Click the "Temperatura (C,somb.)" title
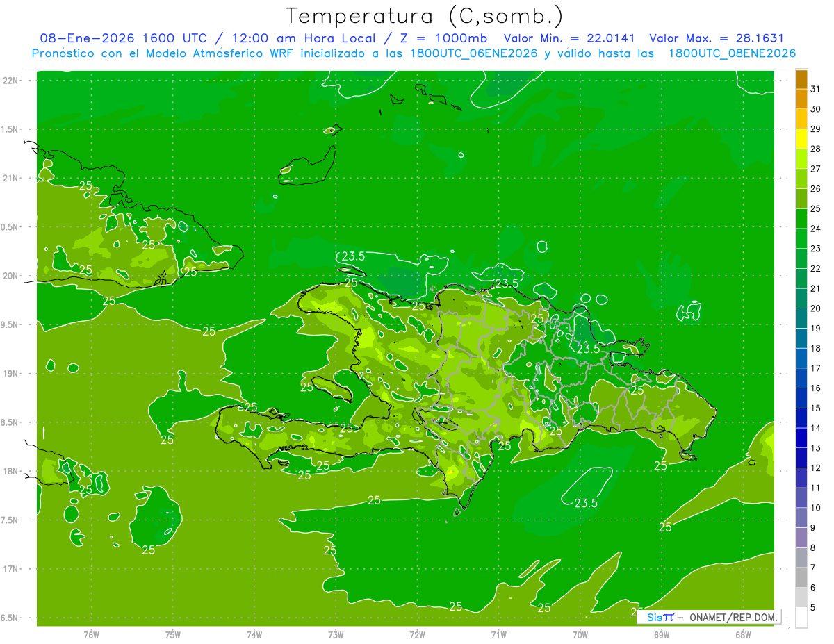Screen dimensions: 834x644 point(424,16)
